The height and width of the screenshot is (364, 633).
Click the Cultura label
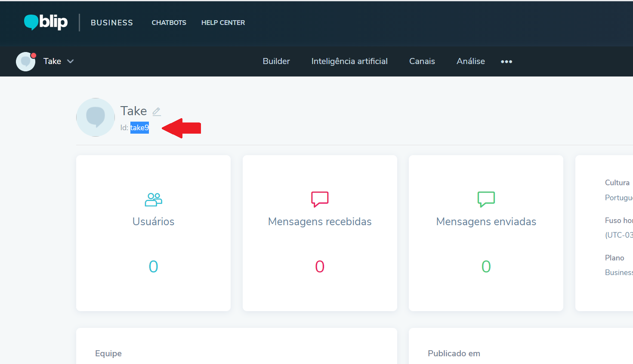[617, 183]
